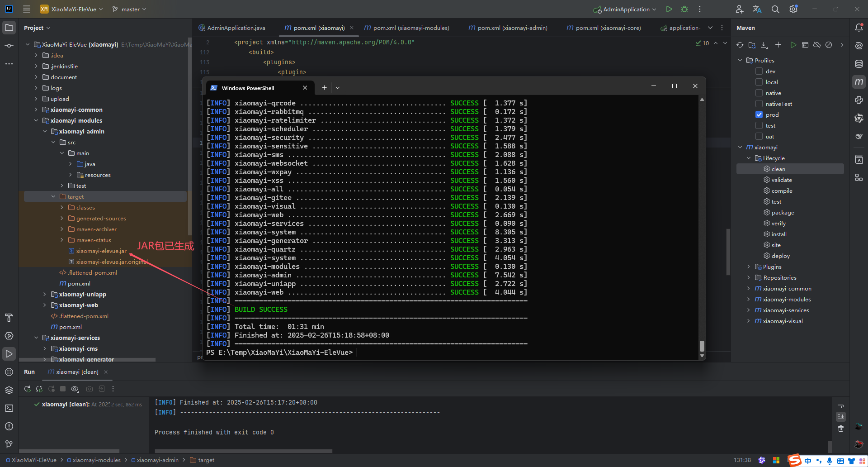Click the Debug bug icon in toolbar
Viewport: 868px width, 467px height.
pos(684,9)
